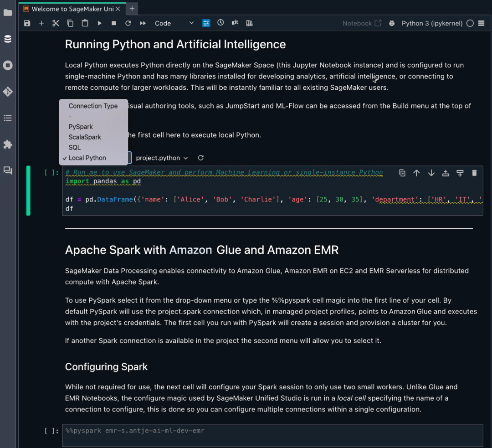Collapse pandas cell via green side bar
Screen dimensions: 492x448
pyautogui.click(x=28, y=191)
